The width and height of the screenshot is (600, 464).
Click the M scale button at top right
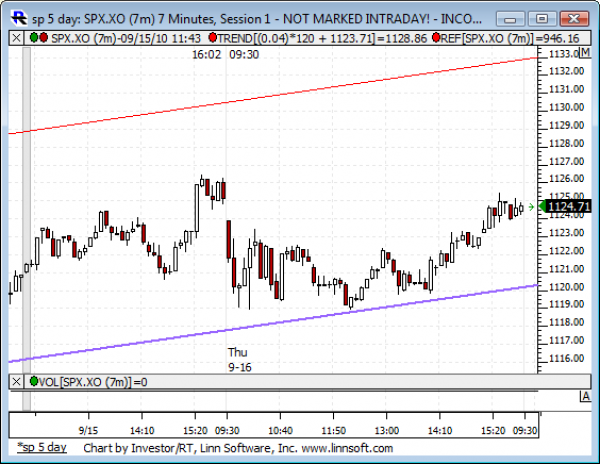point(585,52)
